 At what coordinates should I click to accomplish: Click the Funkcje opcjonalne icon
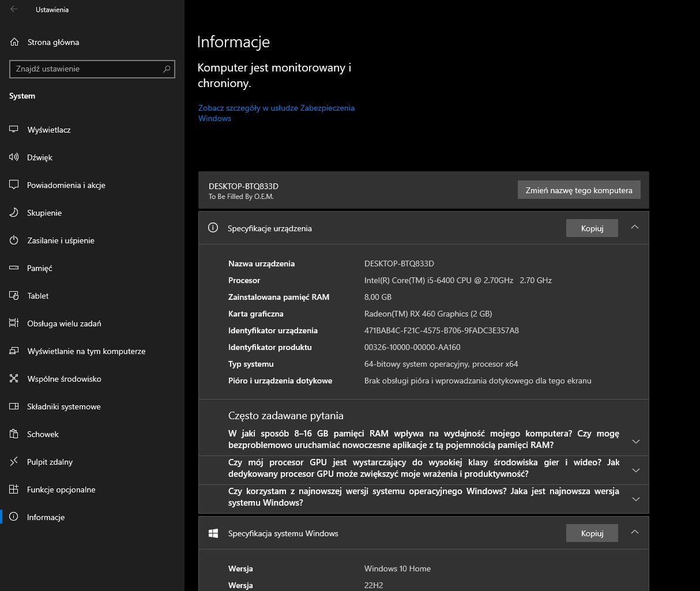click(14, 490)
